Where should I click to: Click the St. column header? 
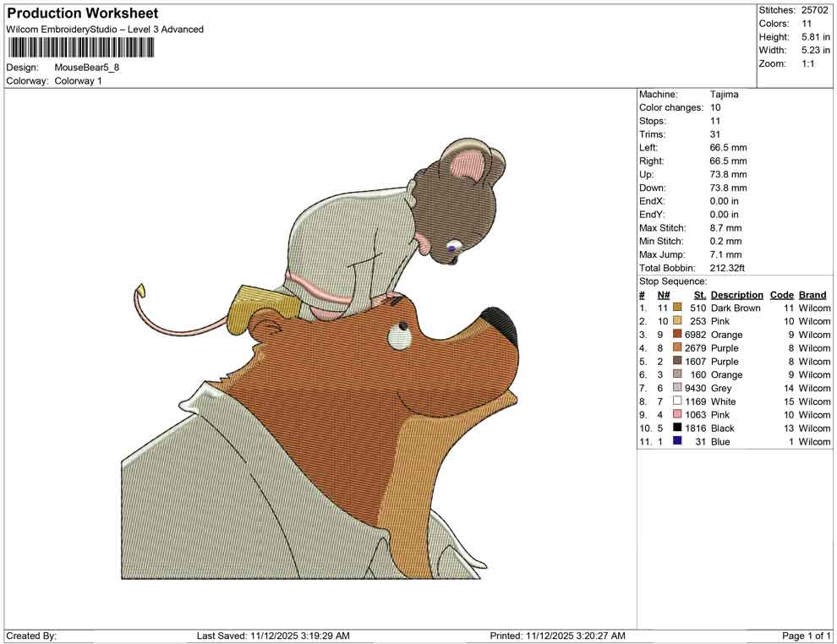point(699,294)
